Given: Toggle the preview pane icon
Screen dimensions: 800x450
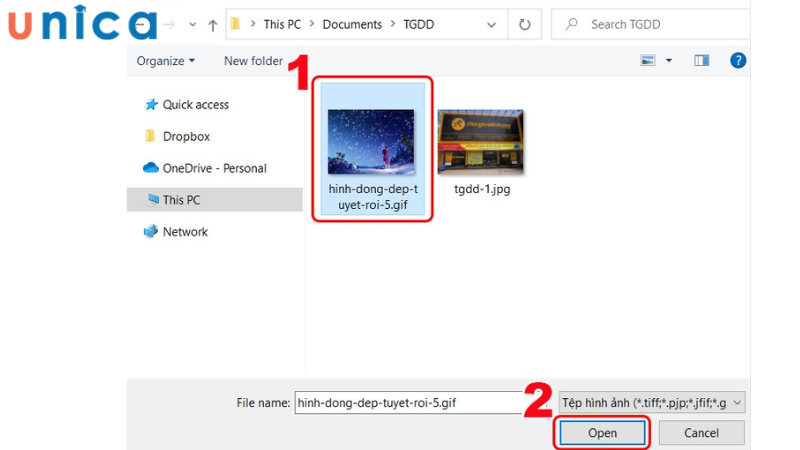Looking at the screenshot, I should [x=702, y=61].
